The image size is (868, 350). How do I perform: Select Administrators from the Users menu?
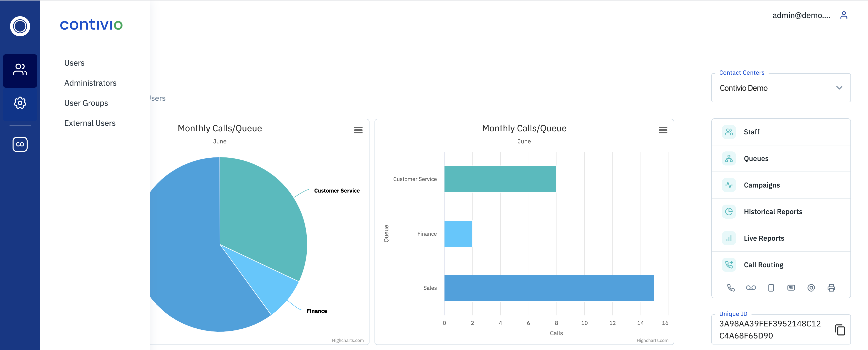(90, 83)
